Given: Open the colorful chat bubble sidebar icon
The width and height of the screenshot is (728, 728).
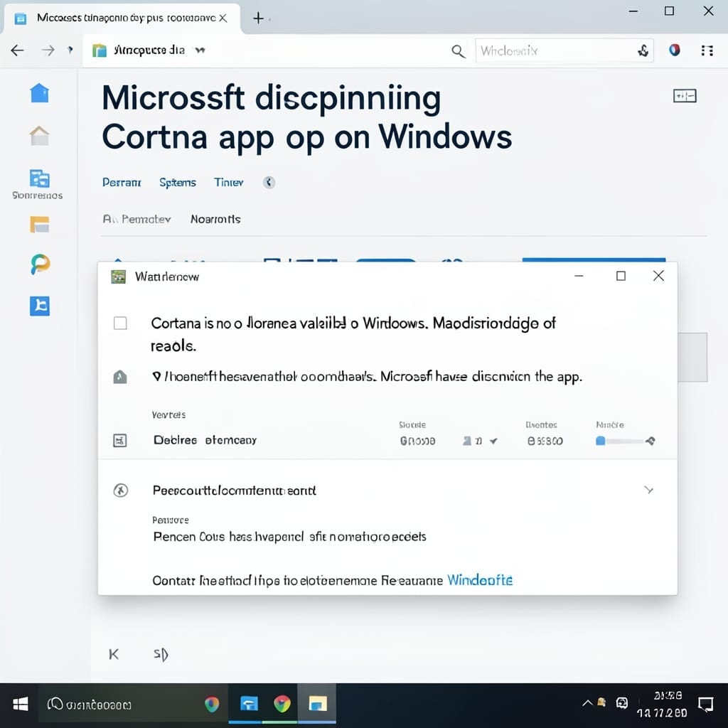Looking at the screenshot, I should pyautogui.click(x=40, y=264).
